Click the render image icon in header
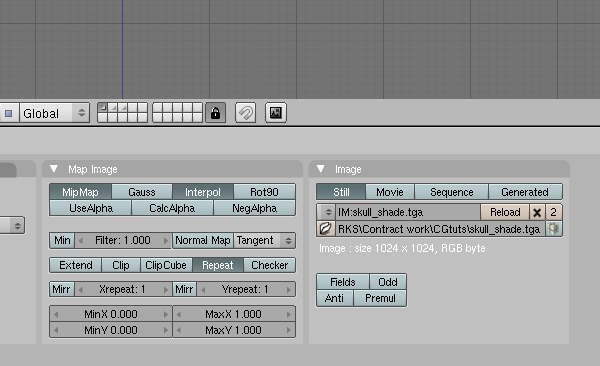Viewport: 600px width, 366px height. coord(276,113)
